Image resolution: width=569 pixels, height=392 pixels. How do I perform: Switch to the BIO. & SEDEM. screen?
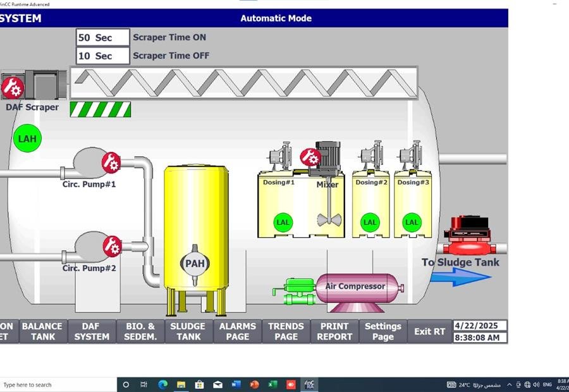[140, 331]
